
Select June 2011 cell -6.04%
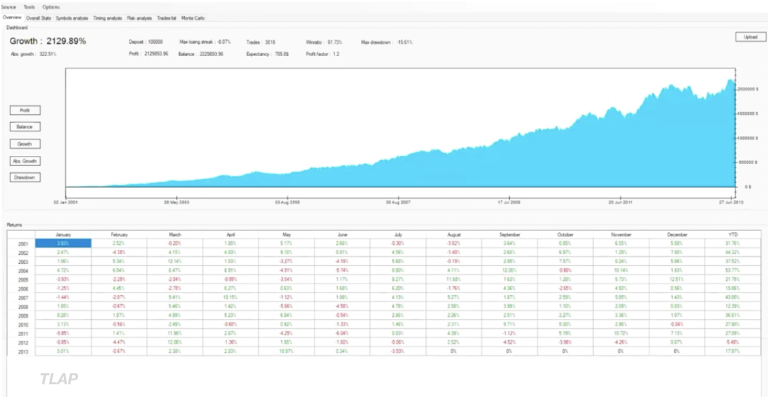(x=342, y=333)
